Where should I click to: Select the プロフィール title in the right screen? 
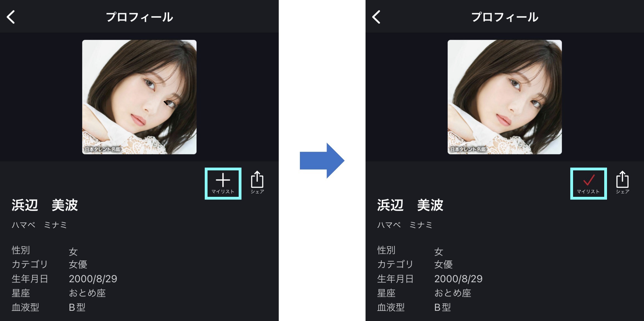(505, 17)
